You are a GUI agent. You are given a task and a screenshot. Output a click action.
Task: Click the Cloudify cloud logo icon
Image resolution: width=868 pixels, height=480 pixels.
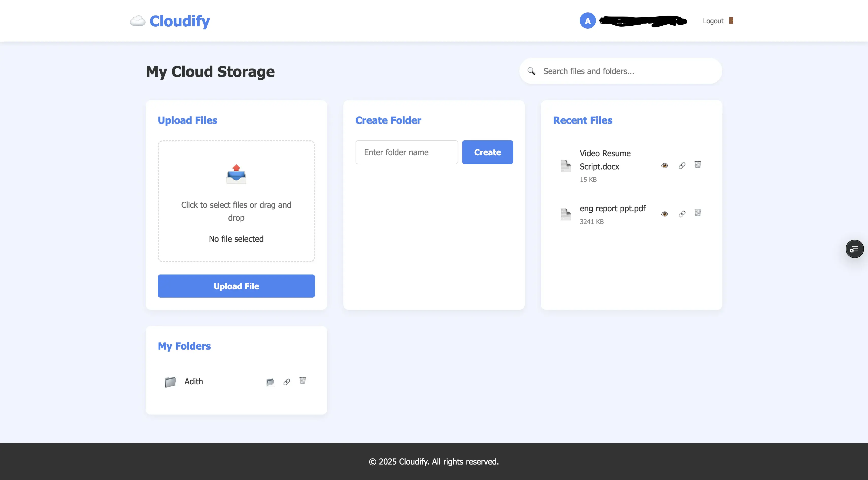pyautogui.click(x=138, y=21)
